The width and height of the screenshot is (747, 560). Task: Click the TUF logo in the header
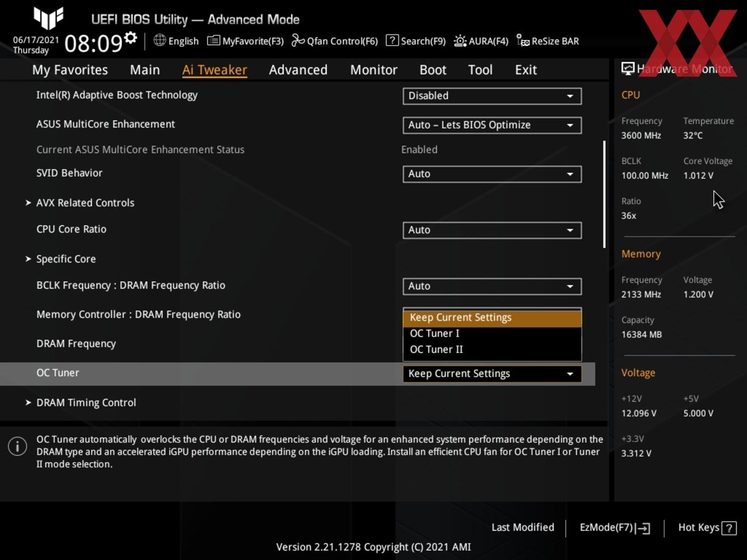(x=49, y=18)
